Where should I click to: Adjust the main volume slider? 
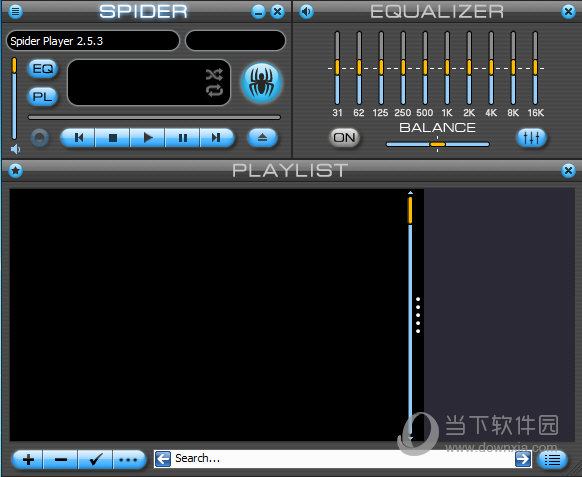click(x=14, y=98)
